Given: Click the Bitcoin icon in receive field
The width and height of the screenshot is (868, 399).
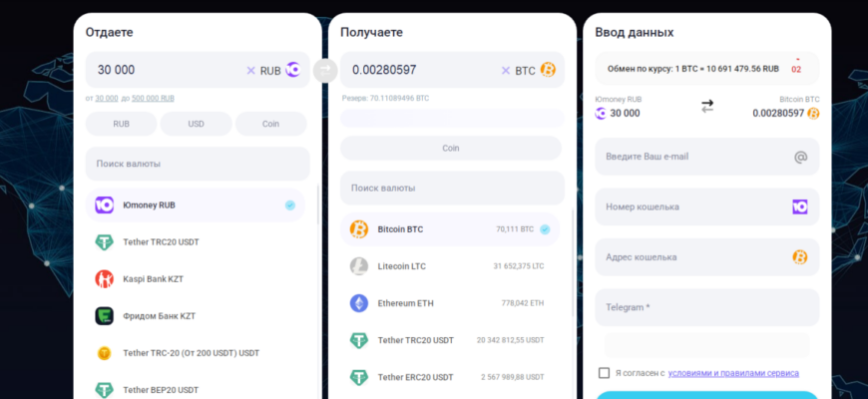Looking at the screenshot, I should (x=548, y=70).
